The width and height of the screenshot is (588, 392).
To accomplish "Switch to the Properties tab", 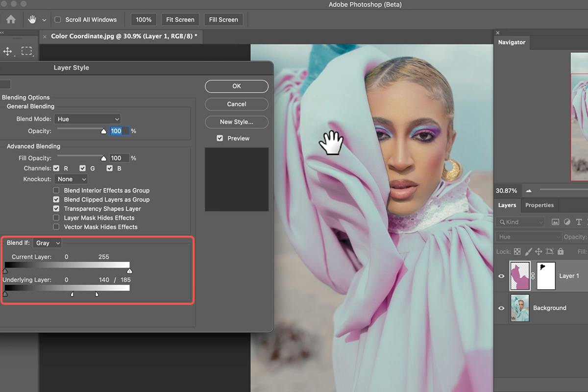I will 539,205.
